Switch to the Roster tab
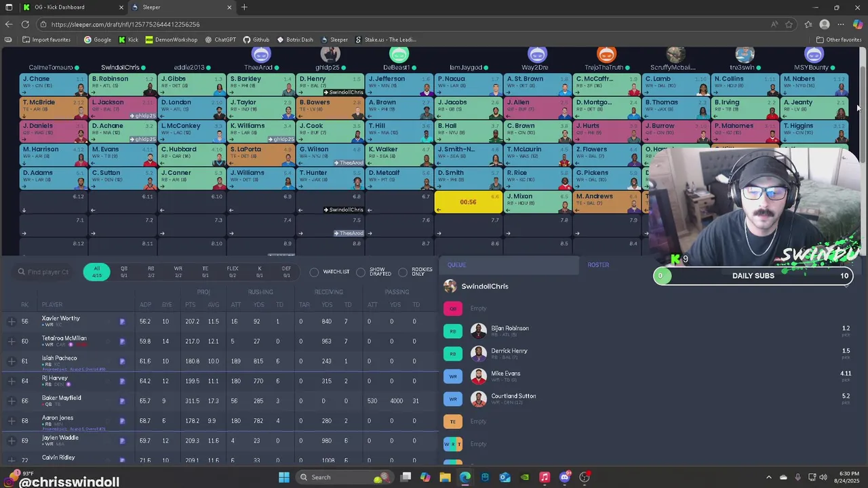This screenshot has width=868, height=488. (x=598, y=265)
